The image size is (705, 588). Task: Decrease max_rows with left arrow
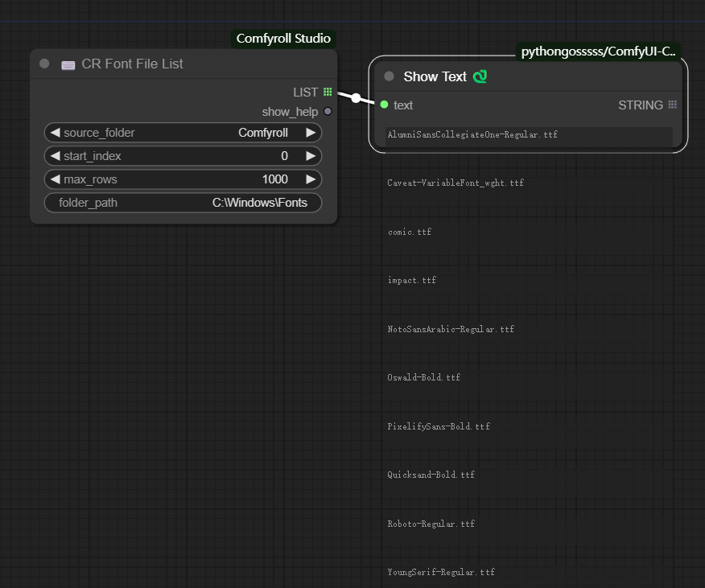[55, 179]
